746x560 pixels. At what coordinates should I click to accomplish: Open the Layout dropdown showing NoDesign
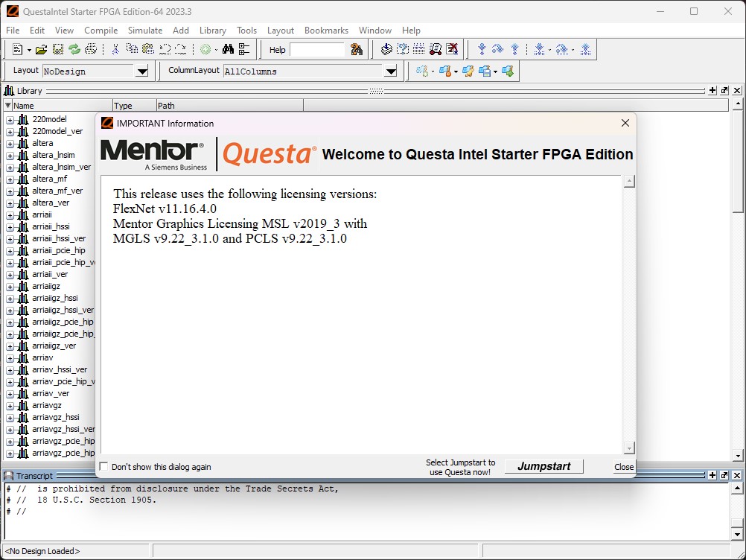click(x=142, y=71)
